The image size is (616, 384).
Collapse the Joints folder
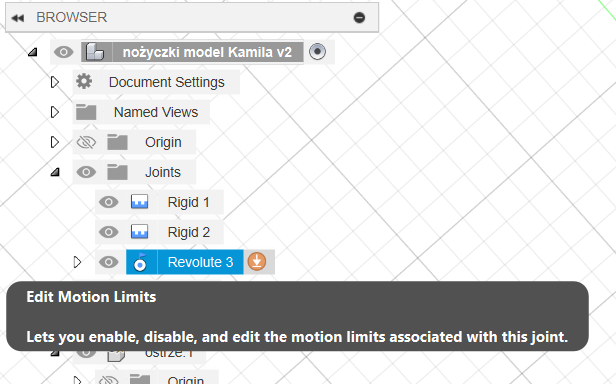coord(55,172)
